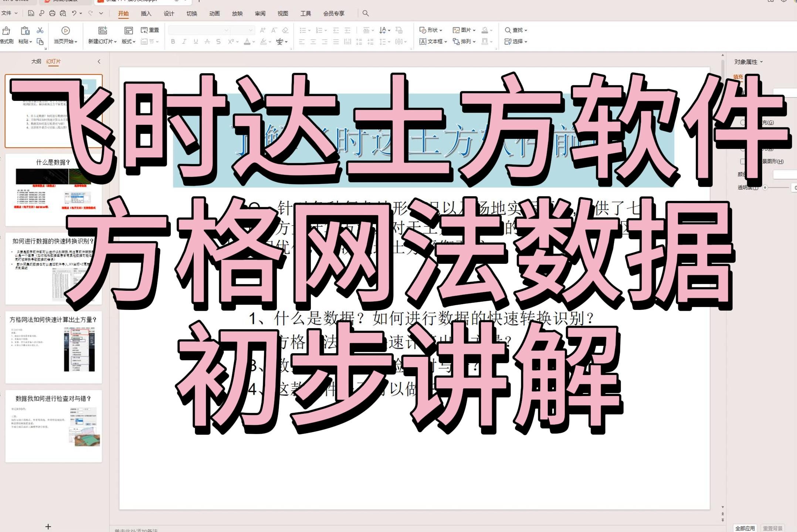Switch to the 动画 ribbon tab

tap(214, 14)
